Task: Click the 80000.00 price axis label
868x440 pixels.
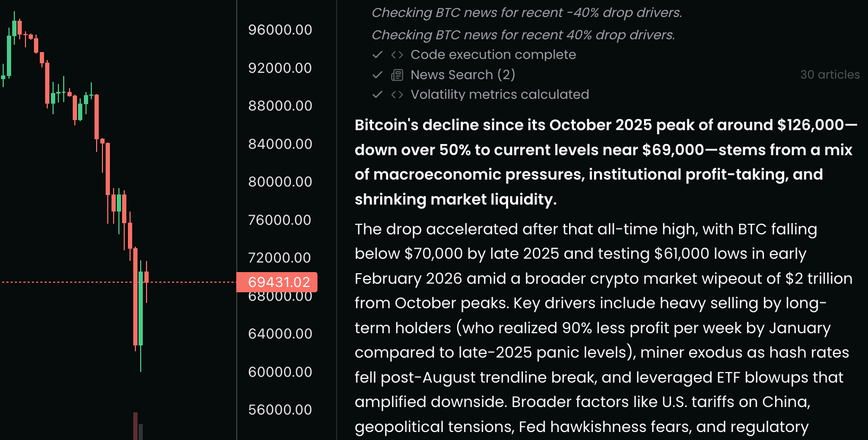Action: tap(280, 182)
